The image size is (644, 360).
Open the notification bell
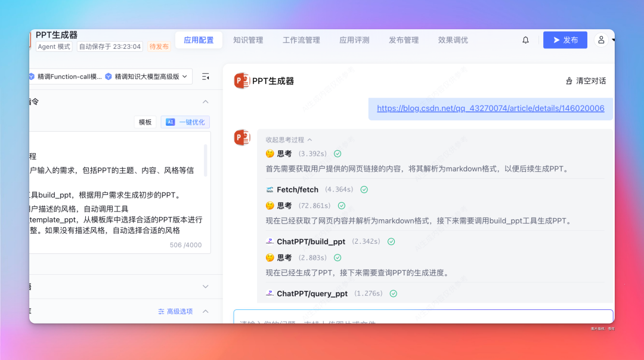[525, 40]
